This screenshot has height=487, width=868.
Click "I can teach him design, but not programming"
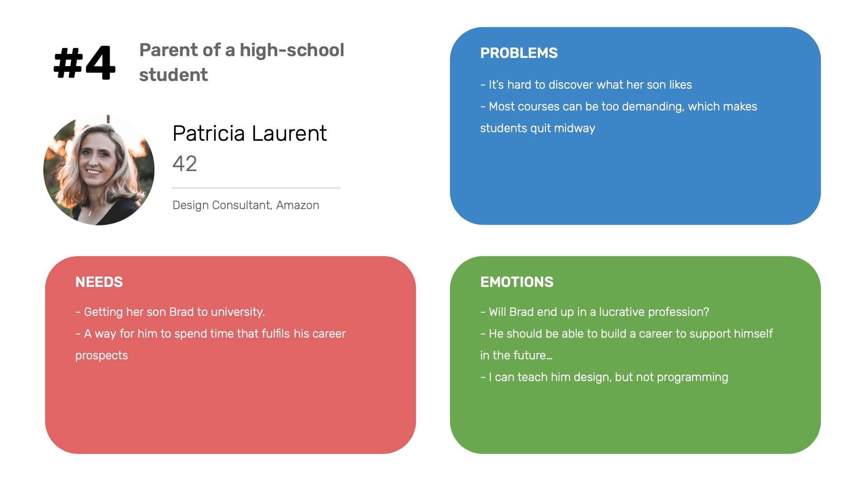point(604,377)
